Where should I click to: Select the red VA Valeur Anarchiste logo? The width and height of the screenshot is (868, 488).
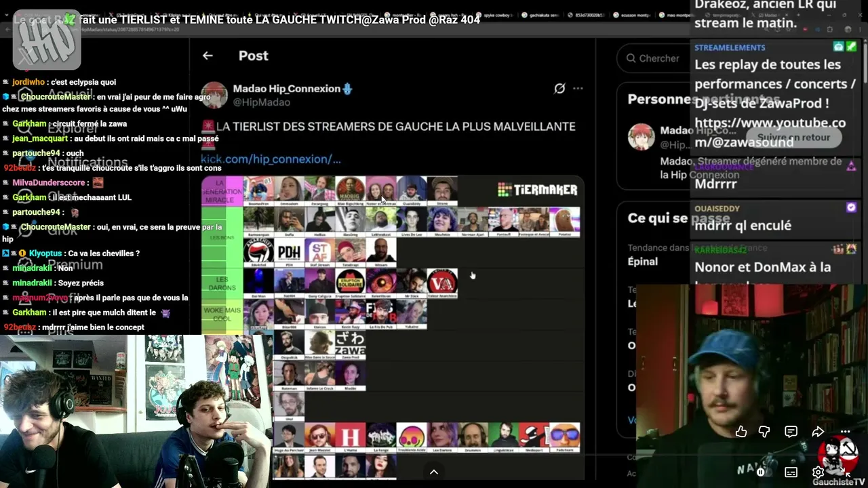coord(442,282)
